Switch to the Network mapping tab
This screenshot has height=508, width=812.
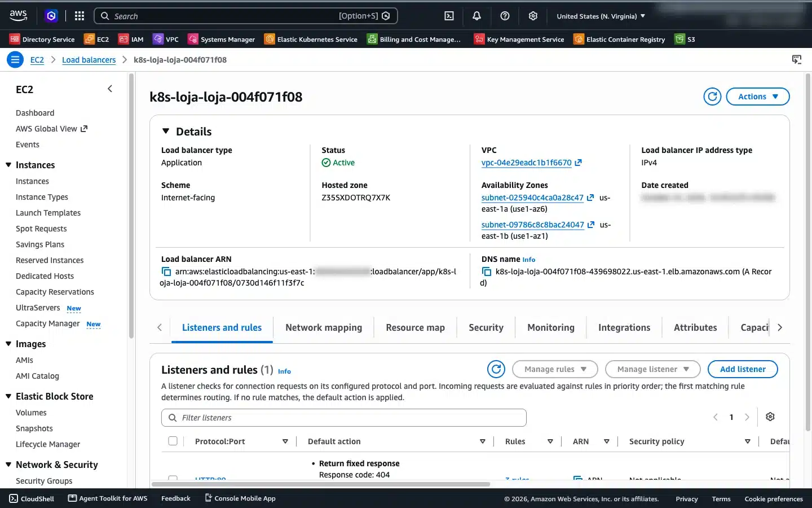pos(324,327)
